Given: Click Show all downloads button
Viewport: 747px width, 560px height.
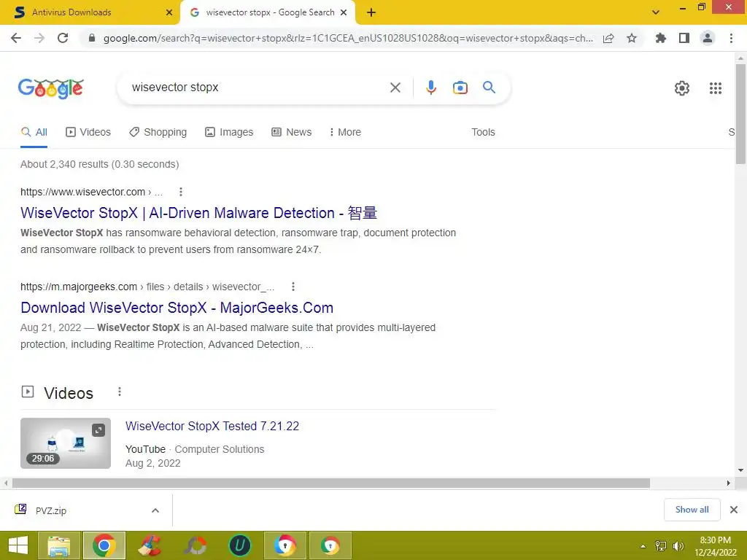Looking at the screenshot, I should 692,510.
